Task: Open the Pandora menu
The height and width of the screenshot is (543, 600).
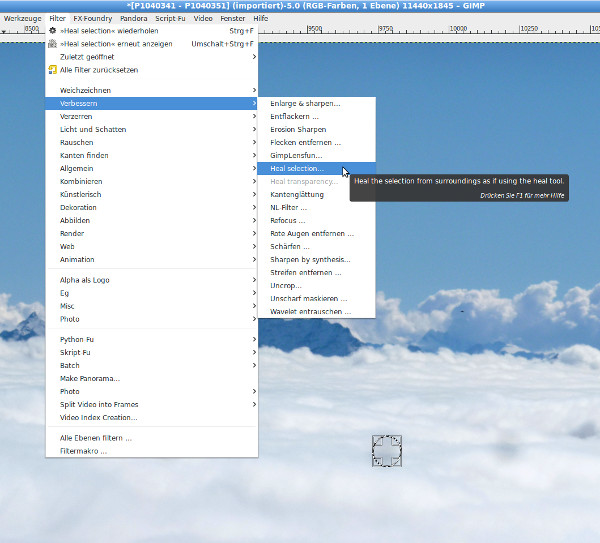Action: pos(134,18)
